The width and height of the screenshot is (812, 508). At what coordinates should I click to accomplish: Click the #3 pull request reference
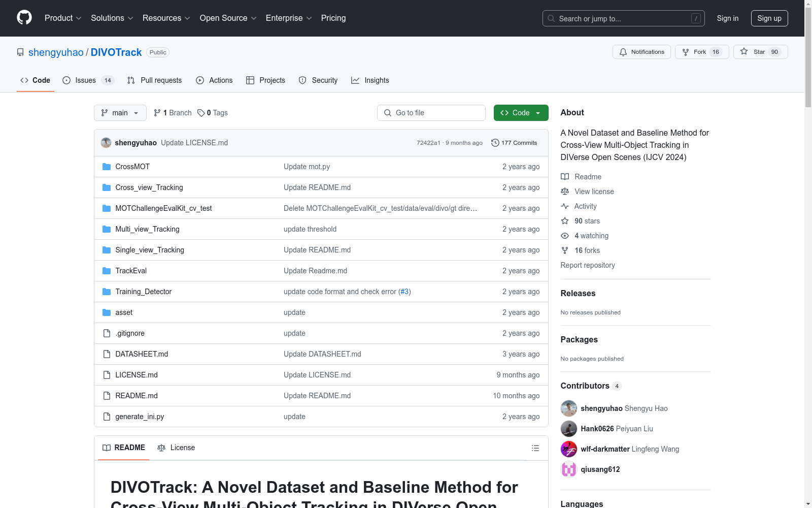point(404,292)
